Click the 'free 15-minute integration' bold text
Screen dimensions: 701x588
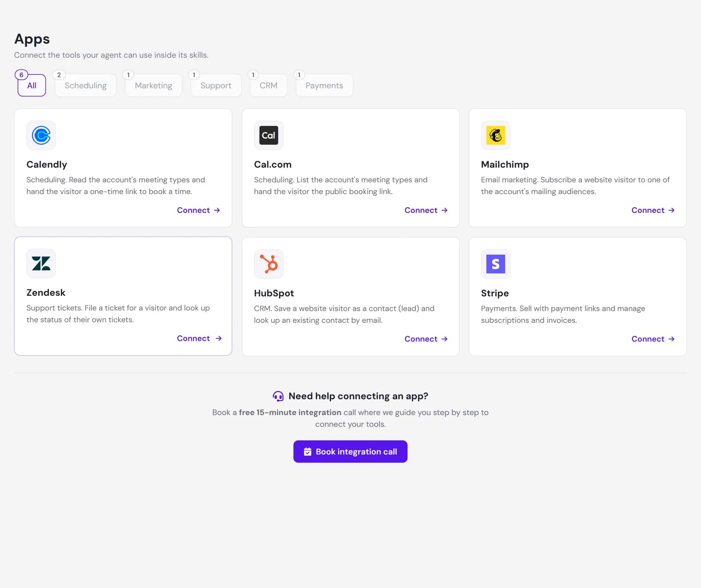click(290, 412)
